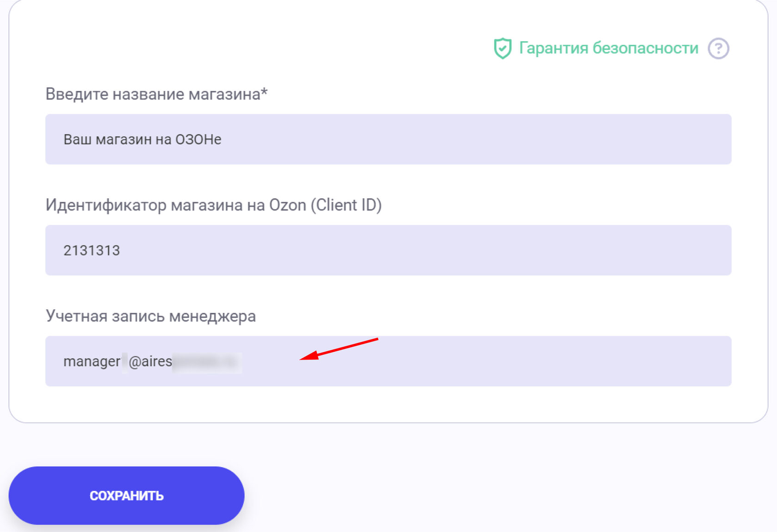Click the word безопасности in the header

(645, 48)
